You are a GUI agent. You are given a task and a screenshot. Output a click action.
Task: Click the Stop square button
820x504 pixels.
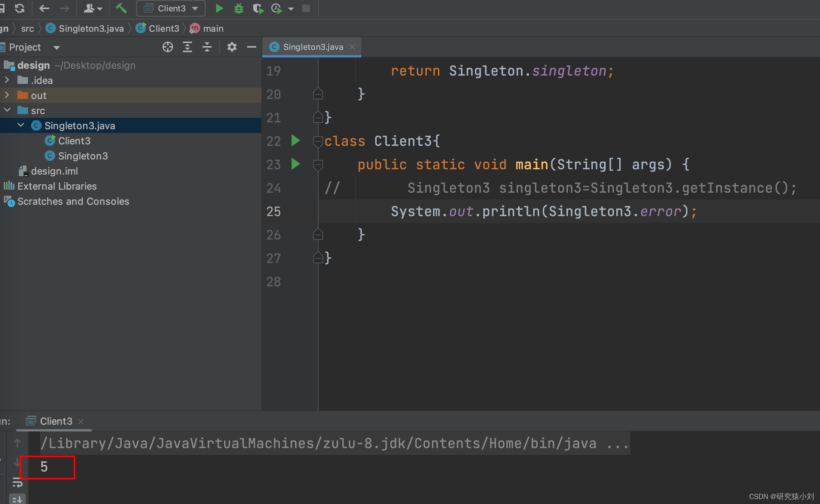click(x=306, y=8)
